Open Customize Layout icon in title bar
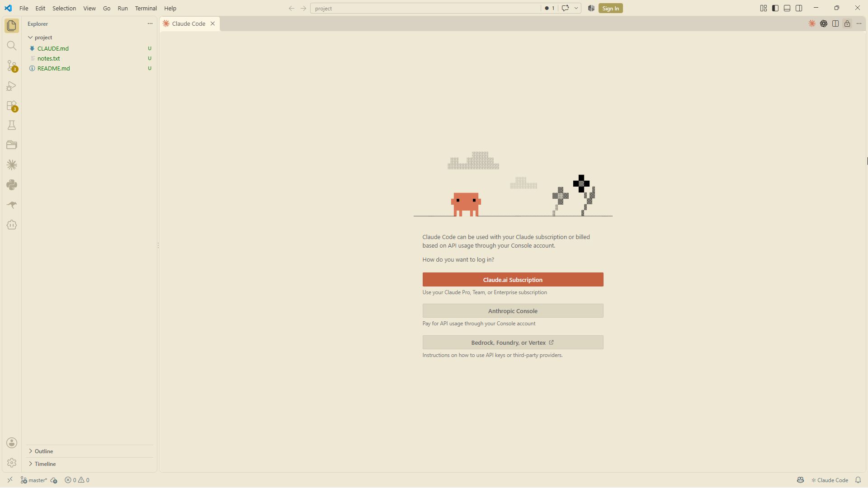 point(764,8)
